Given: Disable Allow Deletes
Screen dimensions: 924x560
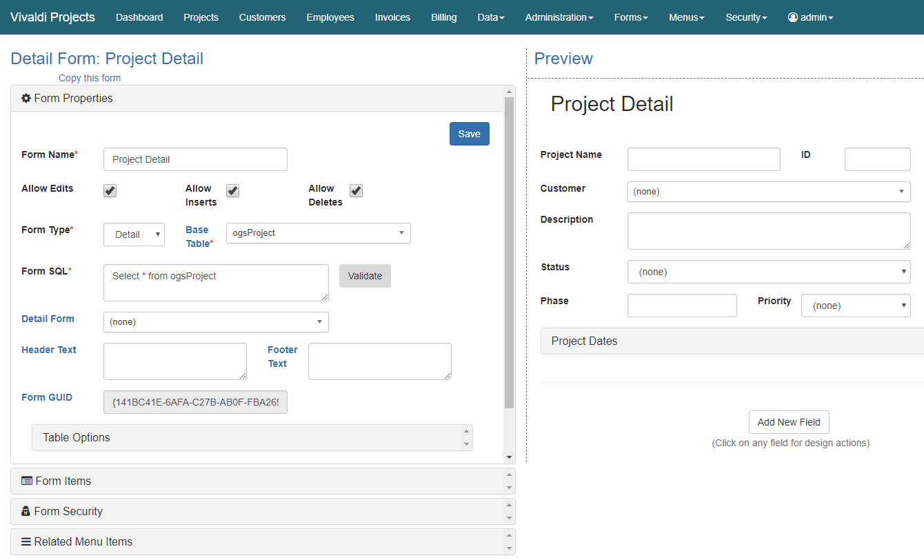Looking at the screenshot, I should click(355, 190).
